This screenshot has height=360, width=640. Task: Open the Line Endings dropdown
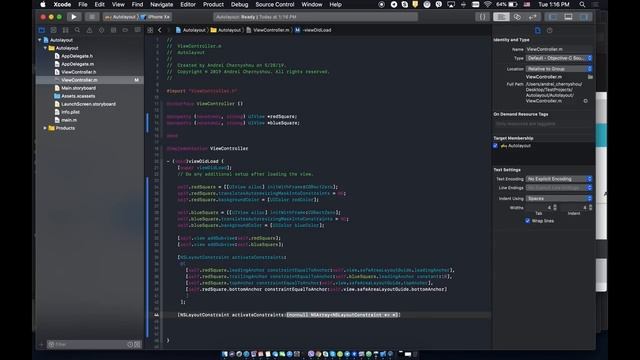559,188
